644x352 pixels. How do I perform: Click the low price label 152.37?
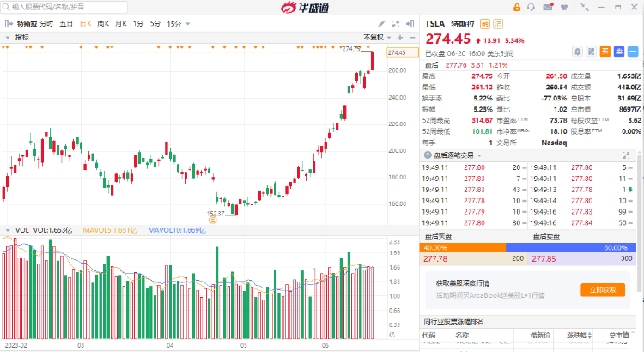click(x=216, y=214)
